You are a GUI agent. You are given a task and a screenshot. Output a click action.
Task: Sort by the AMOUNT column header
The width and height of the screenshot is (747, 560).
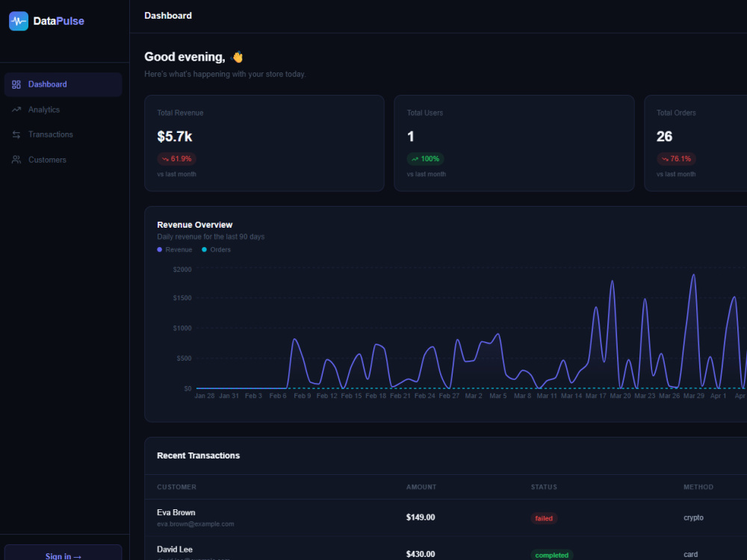tap(421, 487)
